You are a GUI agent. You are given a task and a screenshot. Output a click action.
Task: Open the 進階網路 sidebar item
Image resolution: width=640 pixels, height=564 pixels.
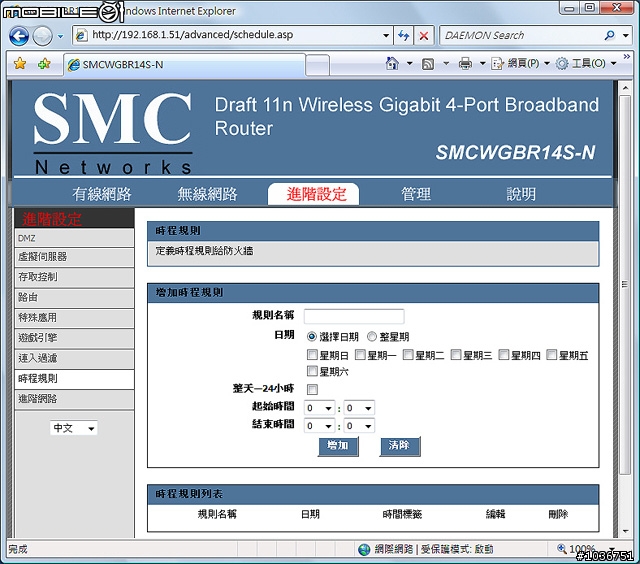coord(74,400)
